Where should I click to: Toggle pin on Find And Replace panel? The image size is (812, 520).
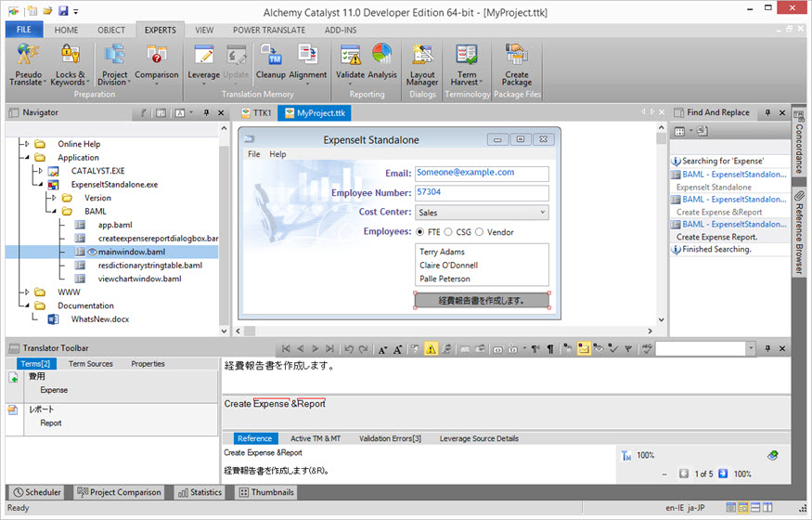pyautogui.click(x=767, y=112)
